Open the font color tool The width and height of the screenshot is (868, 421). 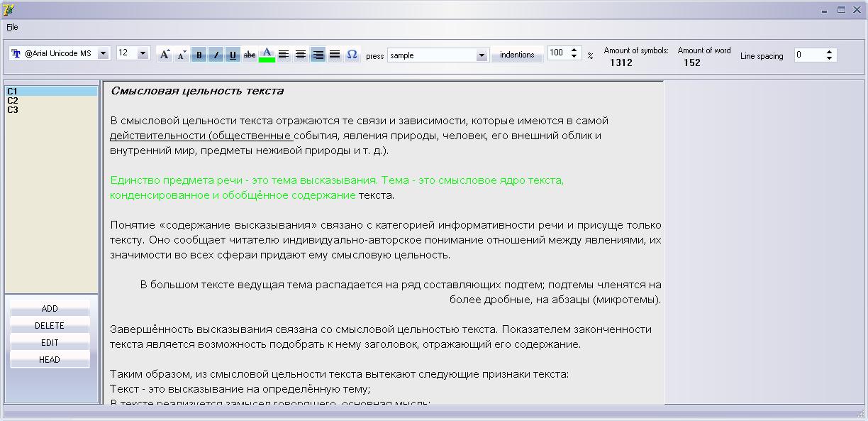pos(267,53)
